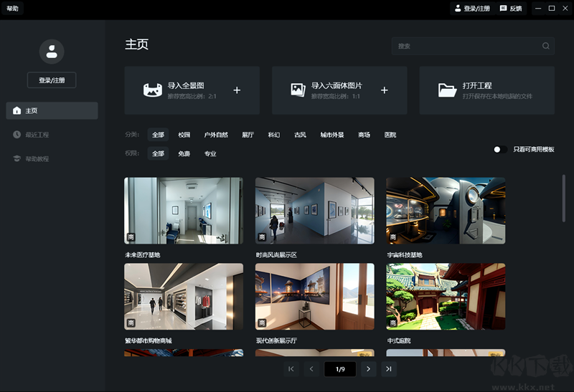
Task: Click the person icon in top-bar 登录/注册
Action: [x=458, y=8]
